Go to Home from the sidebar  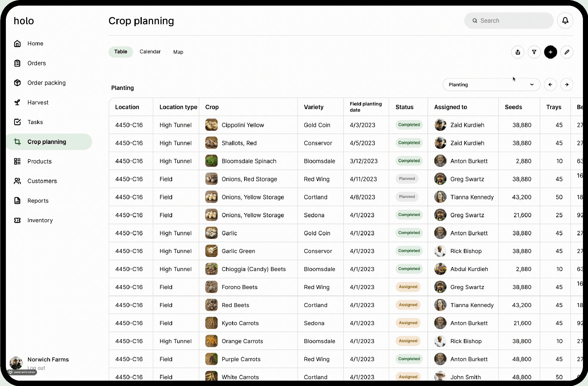(x=35, y=43)
